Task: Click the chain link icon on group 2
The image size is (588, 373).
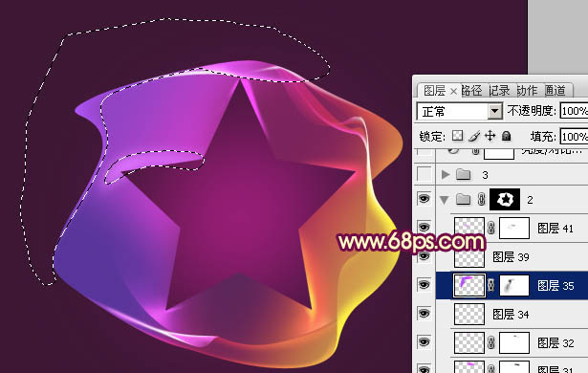Action: [x=482, y=199]
